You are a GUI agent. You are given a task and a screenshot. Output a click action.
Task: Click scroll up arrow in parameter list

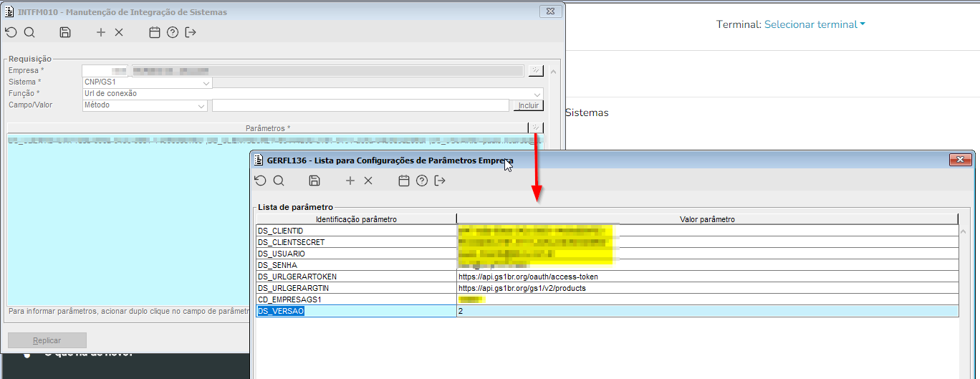pyautogui.click(x=964, y=231)
